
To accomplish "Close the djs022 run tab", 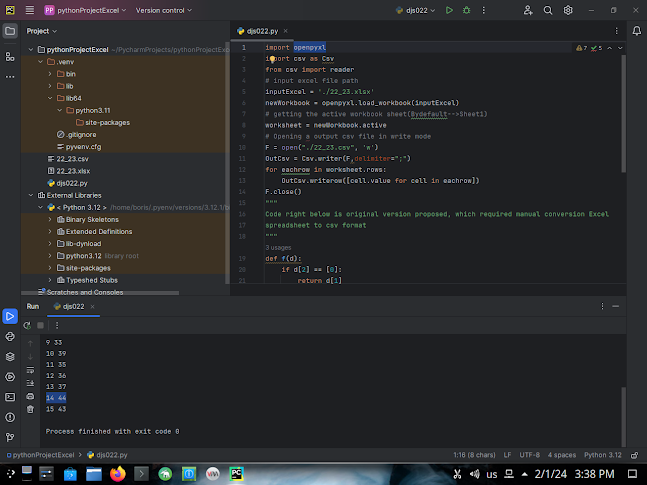I will pyautogui.click(x=92, y=306).
